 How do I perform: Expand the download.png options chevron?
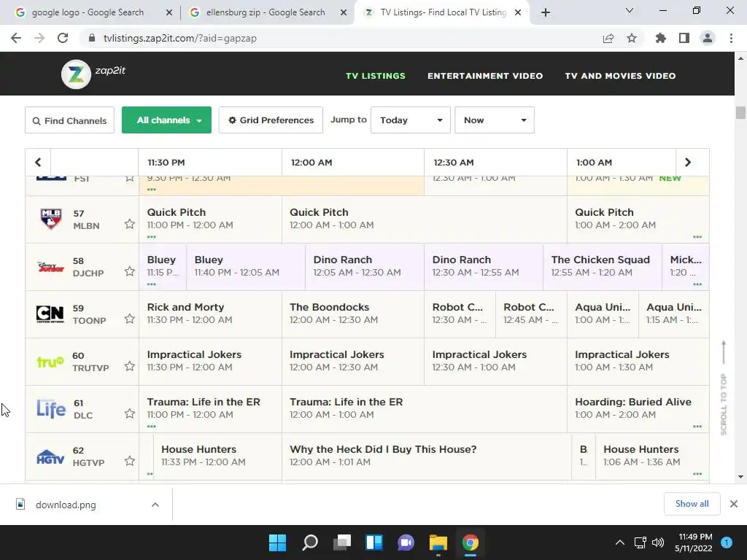(x=155, y=505)
